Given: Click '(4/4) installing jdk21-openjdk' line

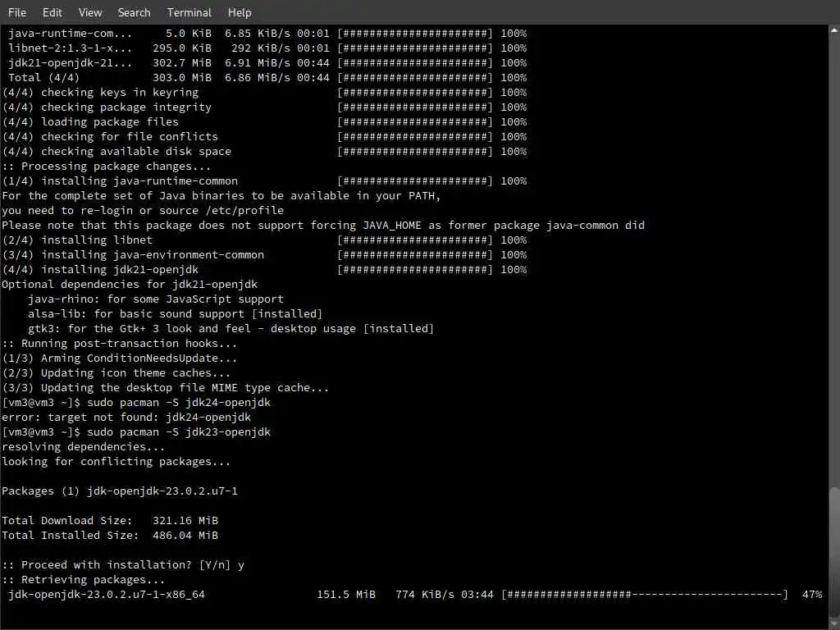Looking at the screenshot, I should (x=265, y=269).
